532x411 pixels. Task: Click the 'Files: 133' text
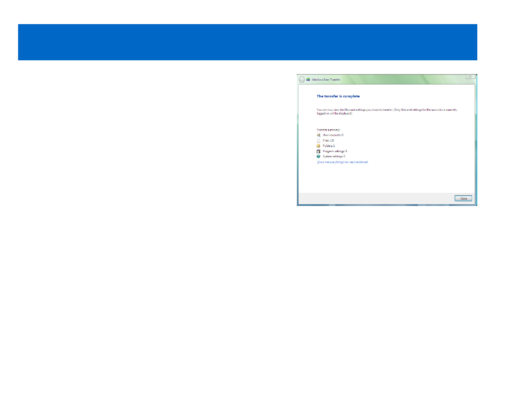pyautogui.click(x=328, y=140)
